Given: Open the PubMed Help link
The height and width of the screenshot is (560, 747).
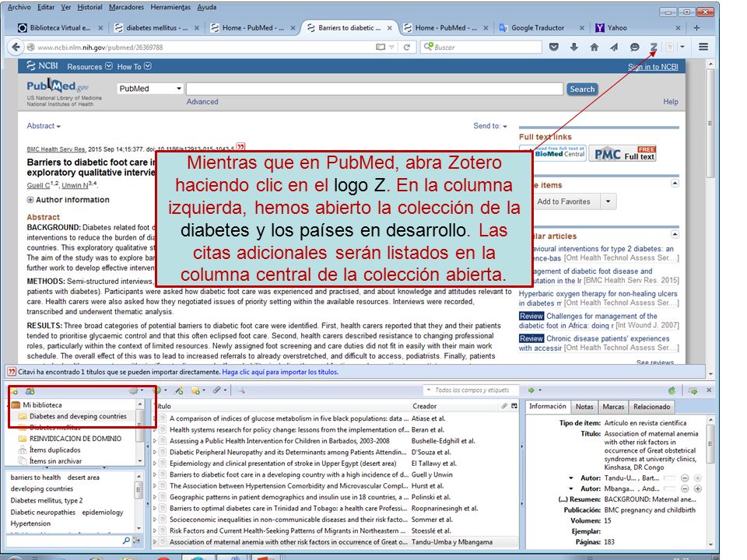Looking at the screenshot, I should (670, 101).
